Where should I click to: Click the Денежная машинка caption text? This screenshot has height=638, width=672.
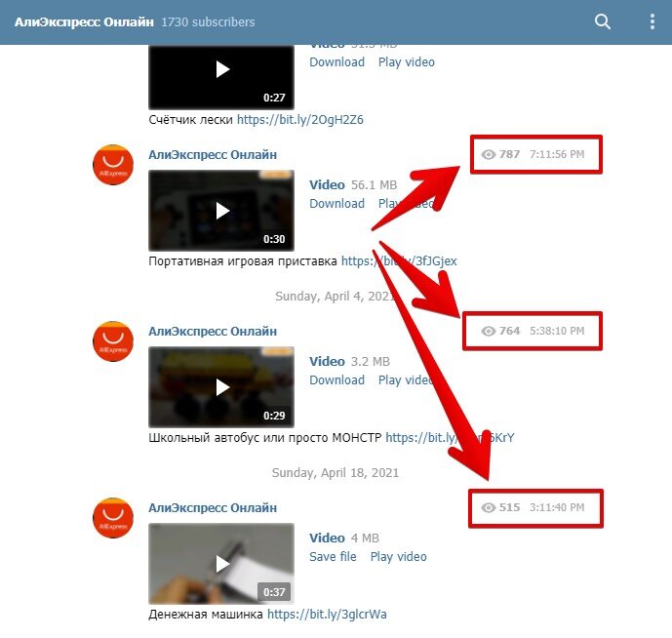[206, 615]
